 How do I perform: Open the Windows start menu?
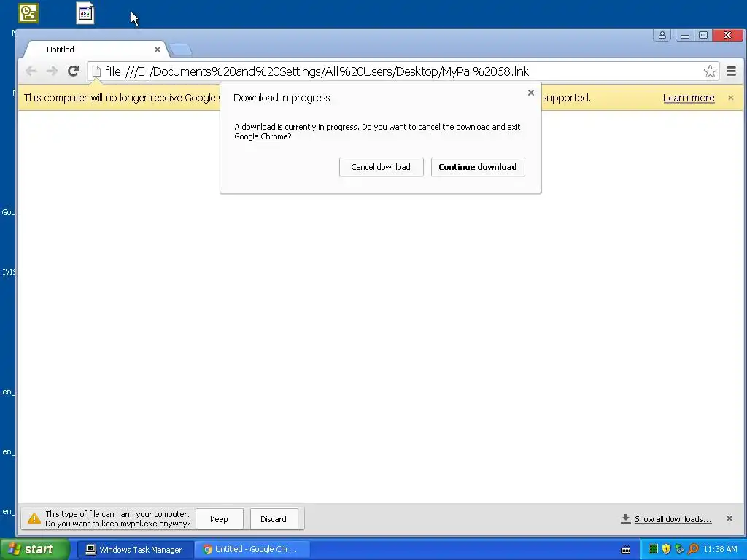(x=35, y=550)
